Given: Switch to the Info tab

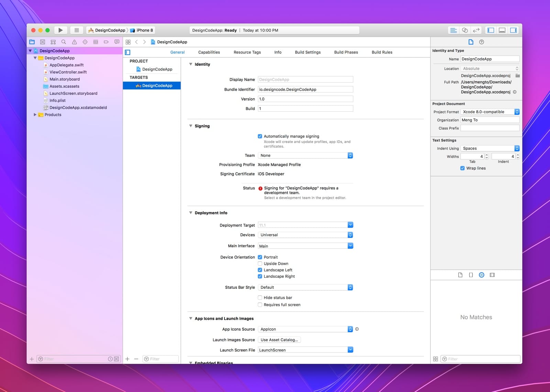Looking at the screenshot, I should (x=278, y=52).
